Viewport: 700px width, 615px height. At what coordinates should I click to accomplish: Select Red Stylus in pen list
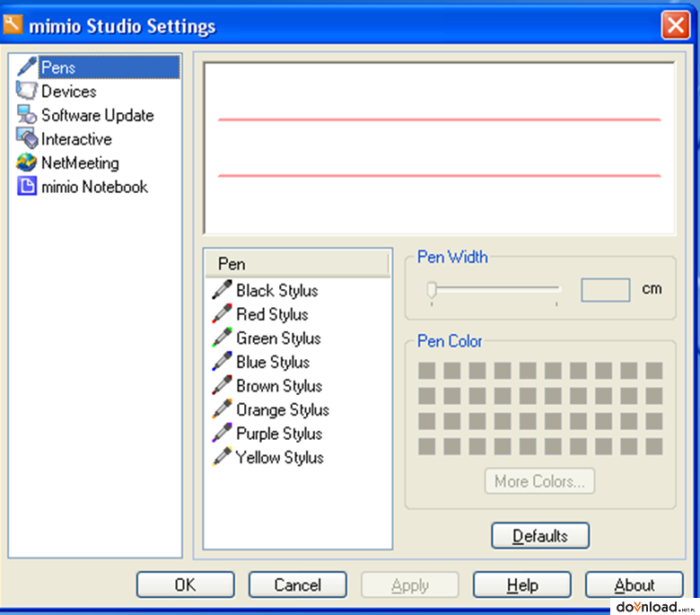tap(272, 314)
